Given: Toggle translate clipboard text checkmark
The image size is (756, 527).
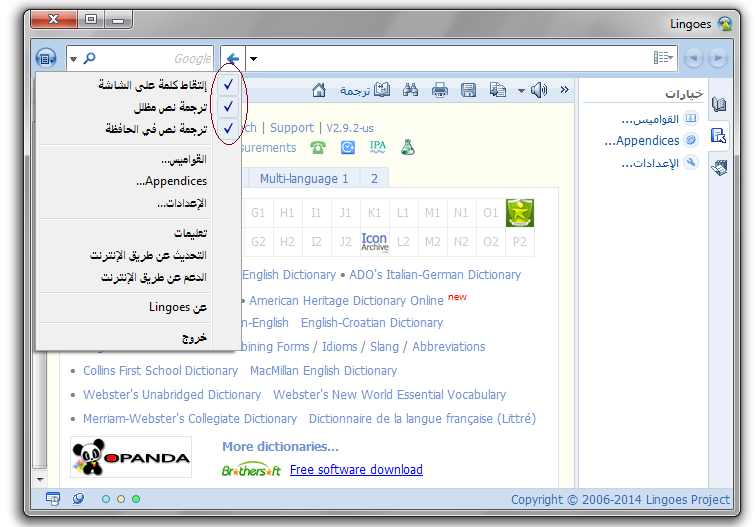Looking at the screenshot, I should click(x=228, y=129).
